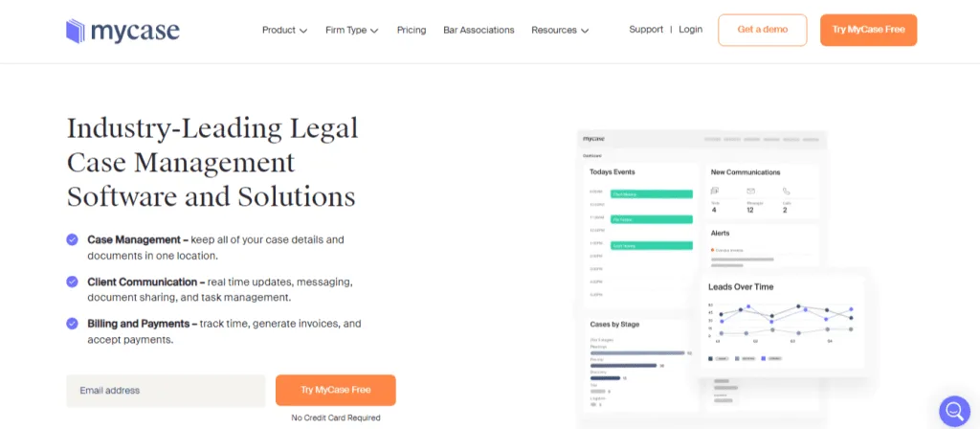Click the Client Communication checkmark icon
980x429 pixels.
coord(73,282)
